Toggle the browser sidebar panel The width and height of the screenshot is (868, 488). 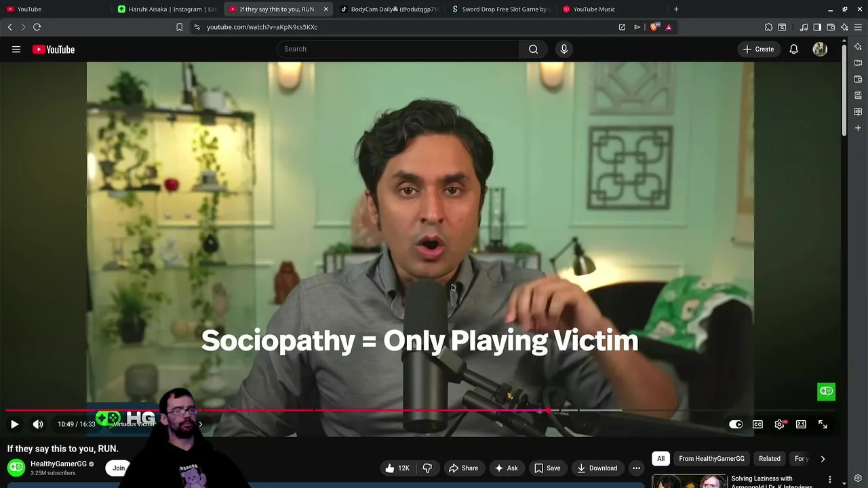(817, 27)
